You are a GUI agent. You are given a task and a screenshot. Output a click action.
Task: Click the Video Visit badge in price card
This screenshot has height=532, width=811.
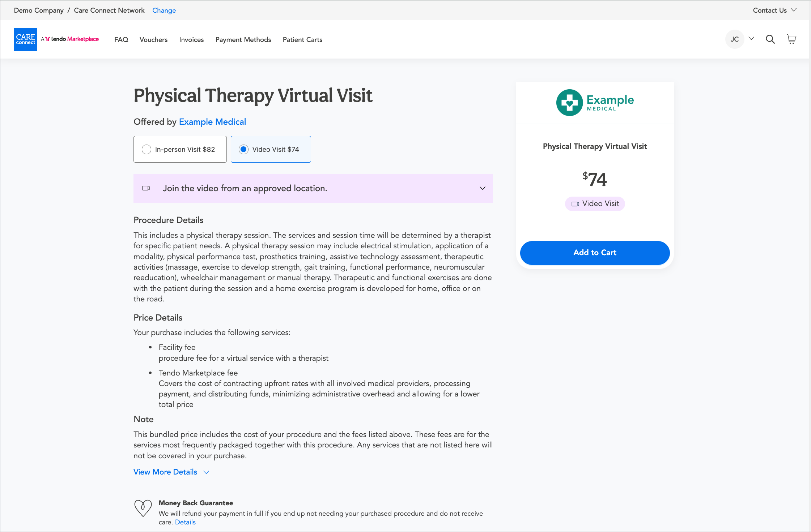tap(595, 203)
